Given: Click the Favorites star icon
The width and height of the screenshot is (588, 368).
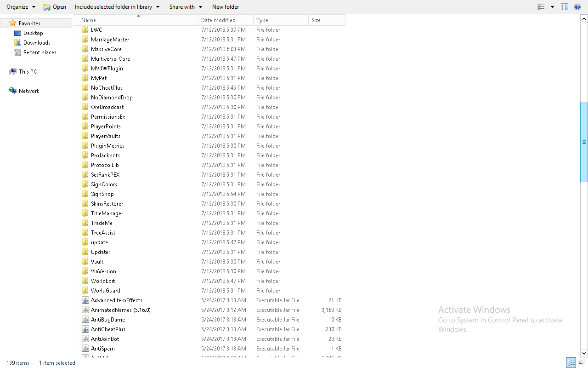Looking at the screenshot, I should 13,23.
